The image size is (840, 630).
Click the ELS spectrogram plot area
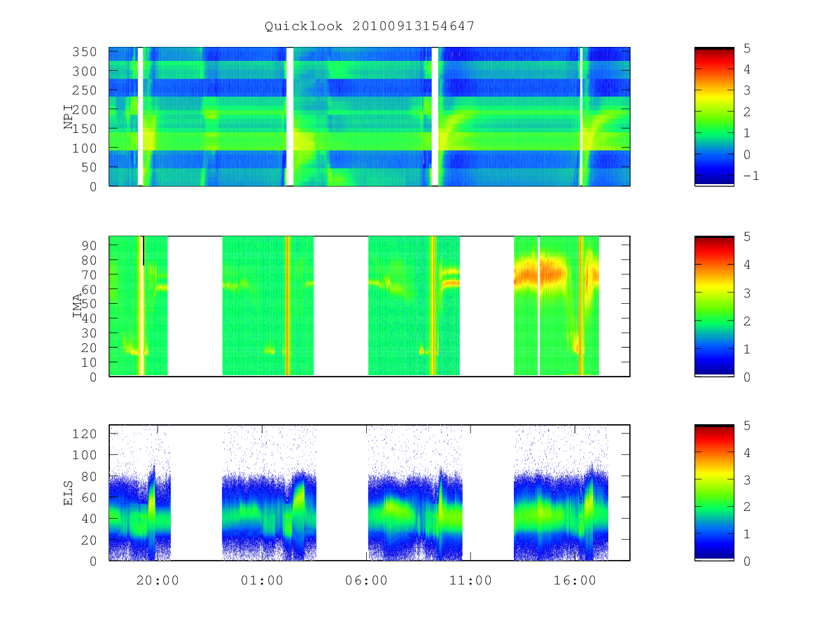(x=370, y=492)
